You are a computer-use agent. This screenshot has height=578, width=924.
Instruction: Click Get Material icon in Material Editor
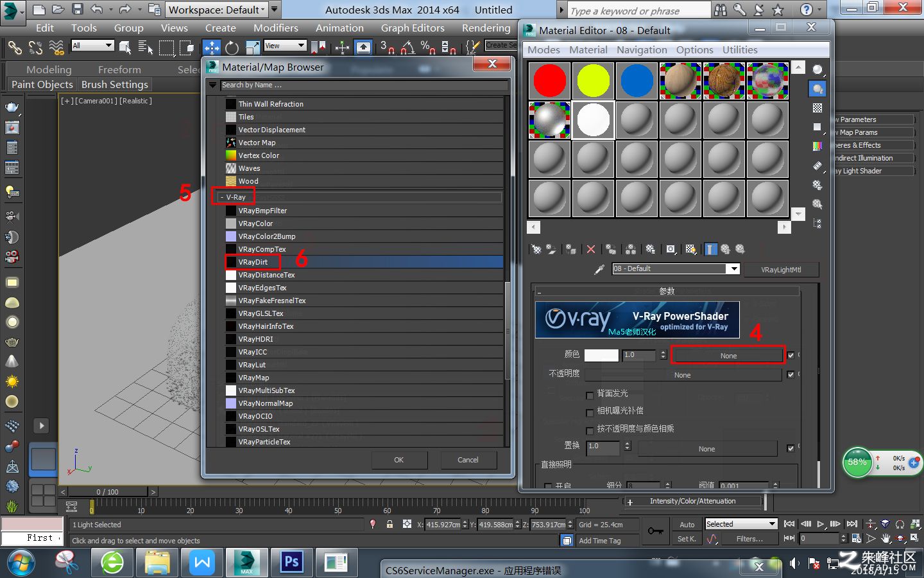point(536,249)
